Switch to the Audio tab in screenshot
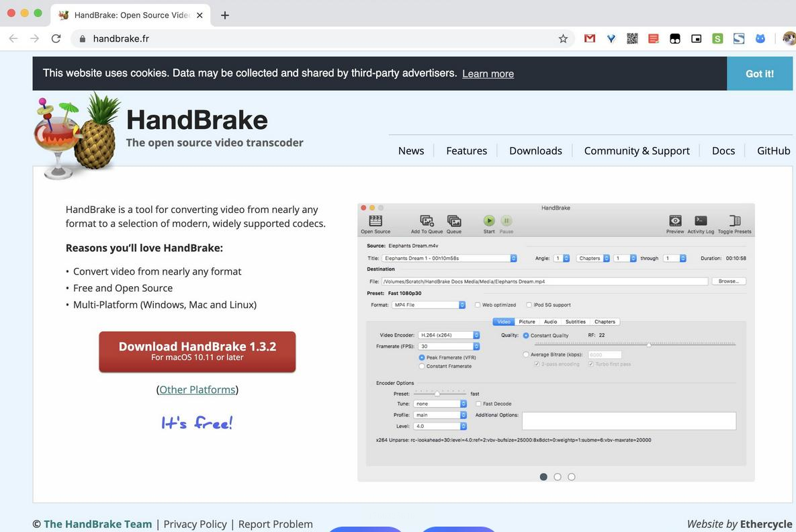This screenshot has width=796, height=532. (550, 322)
